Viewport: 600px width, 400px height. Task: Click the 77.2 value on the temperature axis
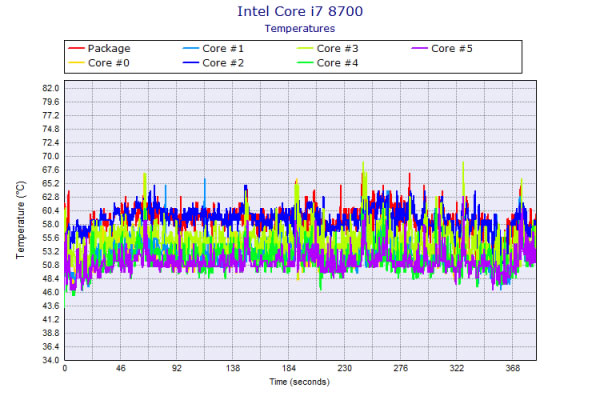[x=51, y=115]
